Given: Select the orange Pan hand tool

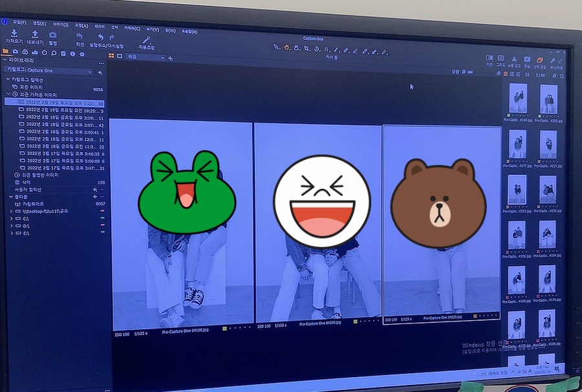Looking at the screenshot, I should point(286,47).
